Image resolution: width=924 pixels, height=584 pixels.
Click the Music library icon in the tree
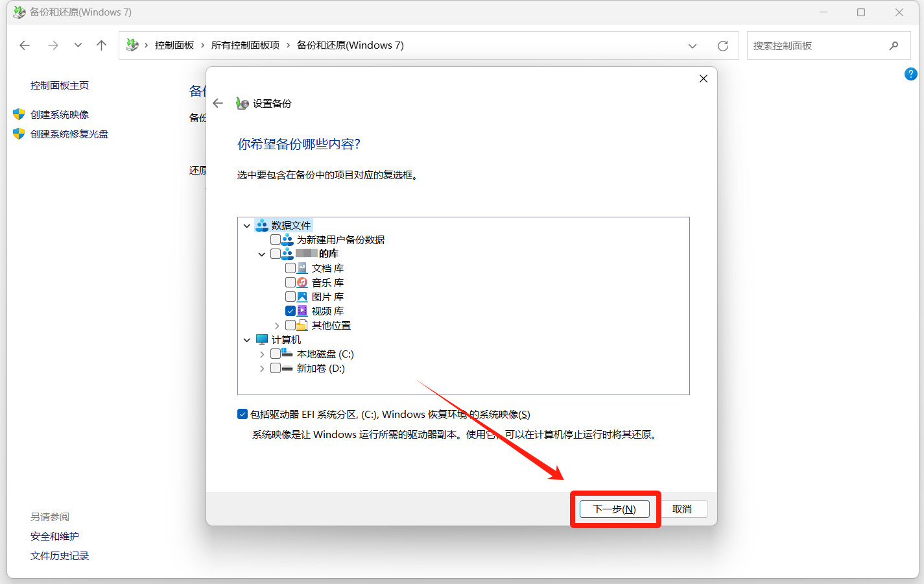pos(302,282)
